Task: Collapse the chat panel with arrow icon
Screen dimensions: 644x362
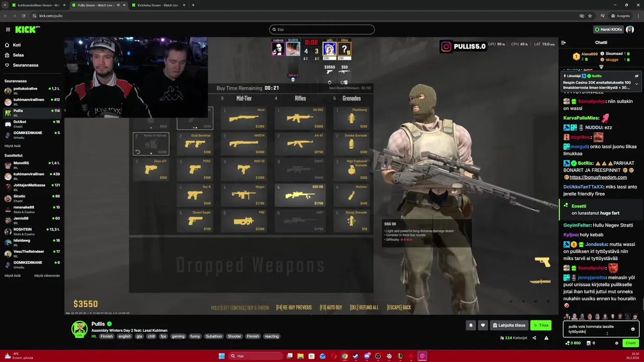Action: (x=563, y=43)
